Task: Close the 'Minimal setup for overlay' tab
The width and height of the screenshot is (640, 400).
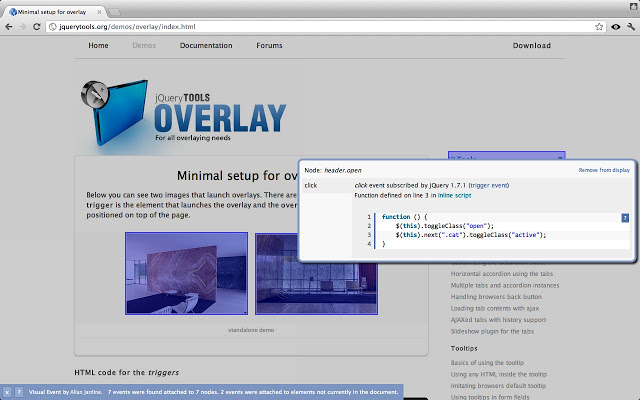Action: click(x=99, y=12)
